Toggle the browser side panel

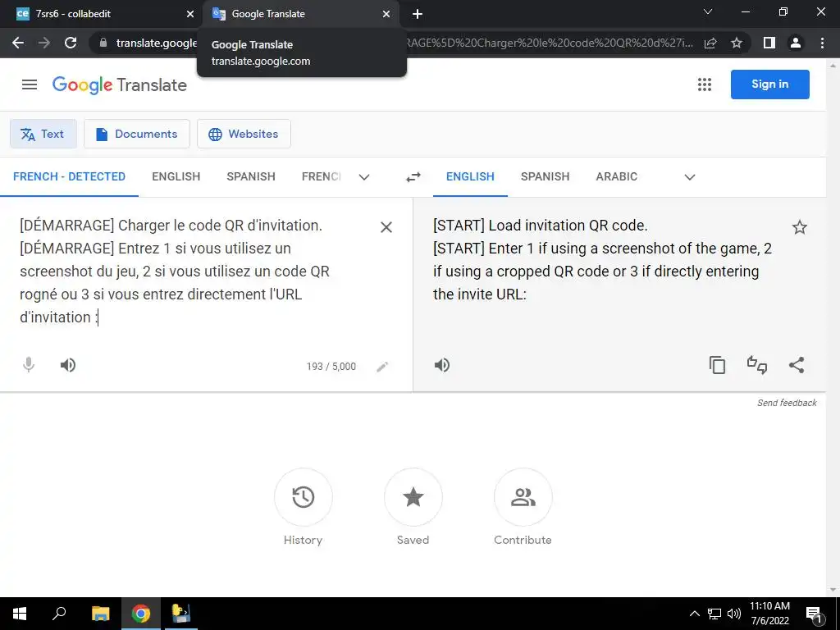pos(769,43)
